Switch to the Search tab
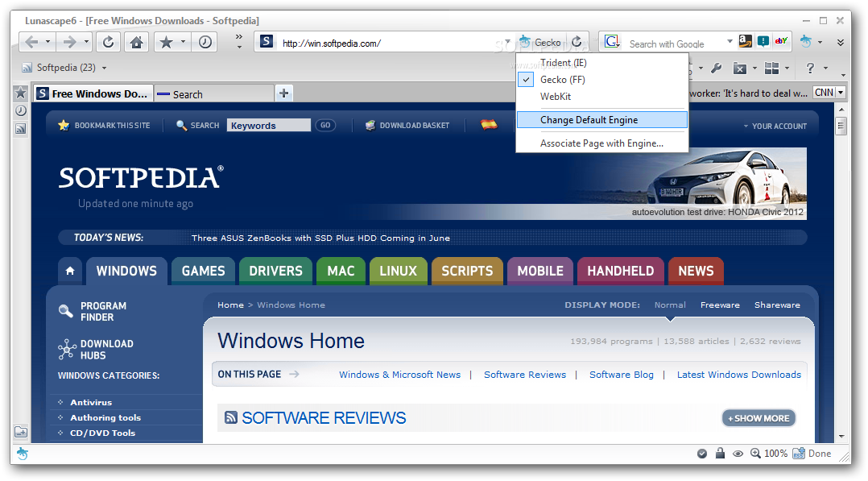This screenshot has width=868, height=481. (x=213, y=93)
